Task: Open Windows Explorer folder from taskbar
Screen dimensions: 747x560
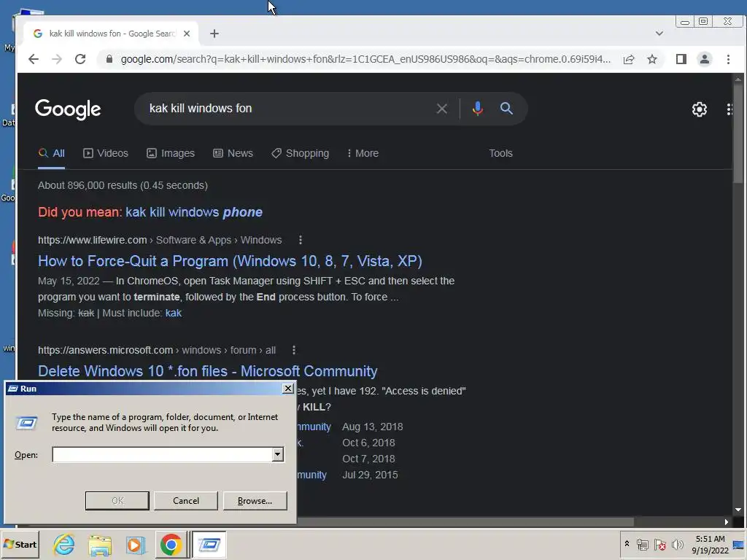Action: tap(99, 545)
